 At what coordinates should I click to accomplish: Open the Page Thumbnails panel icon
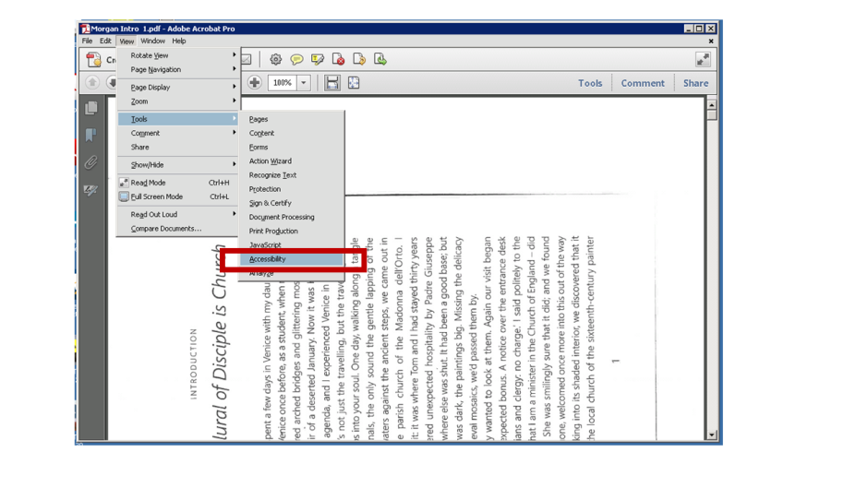pyautogui.click(x=91, y=107)
